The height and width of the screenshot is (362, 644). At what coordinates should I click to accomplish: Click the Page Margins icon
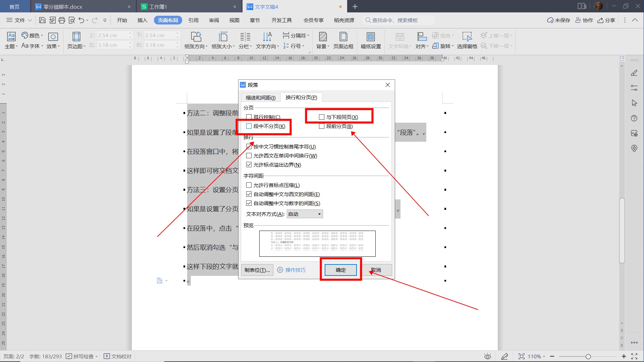click(76, 37)
